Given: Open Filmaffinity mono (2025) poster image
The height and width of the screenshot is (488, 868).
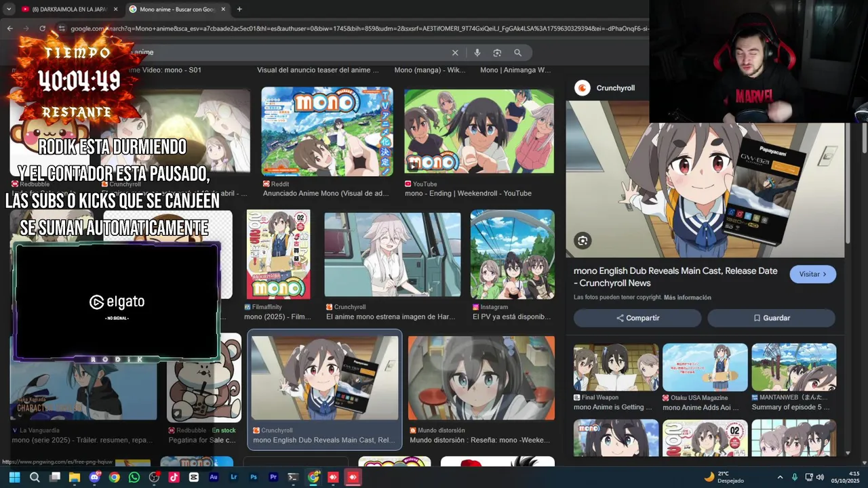Looking at the screenshot, I should coord(278,254).
